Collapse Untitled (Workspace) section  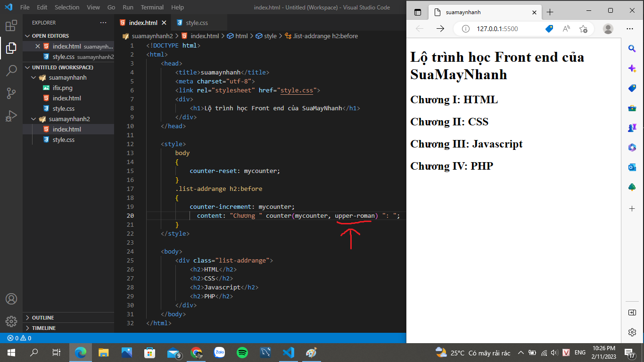(x=68, y=67)
